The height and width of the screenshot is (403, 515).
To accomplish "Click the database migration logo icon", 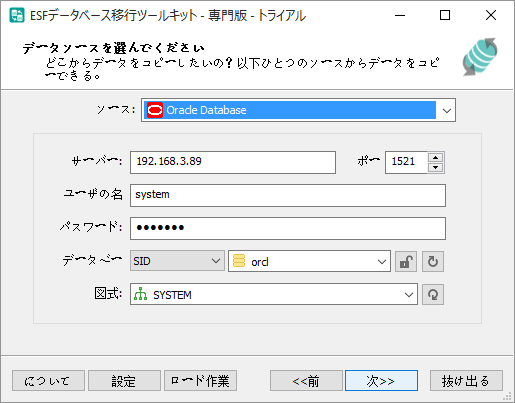I will coord(480,56).
